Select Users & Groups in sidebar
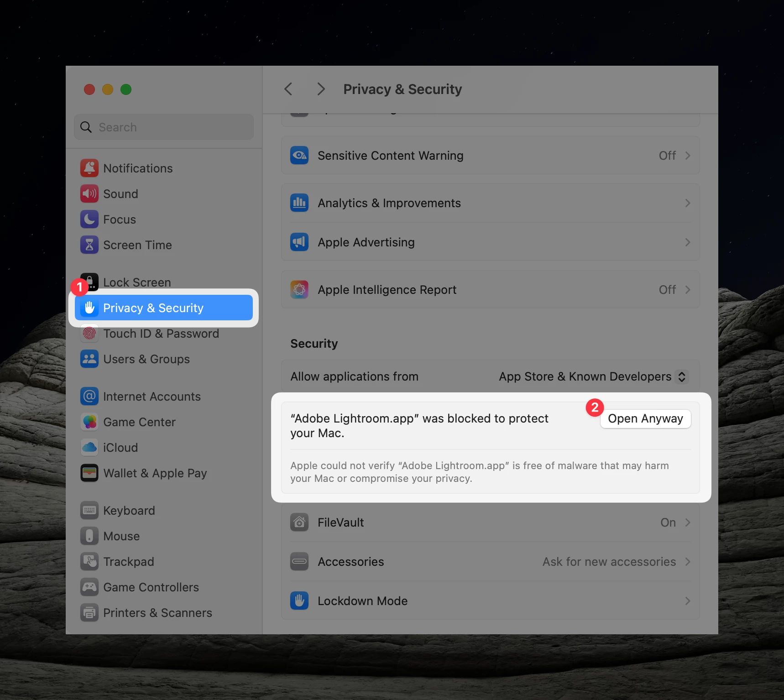Image resolution: width=784 pixels, height=700 pixels. click(164, 359)
